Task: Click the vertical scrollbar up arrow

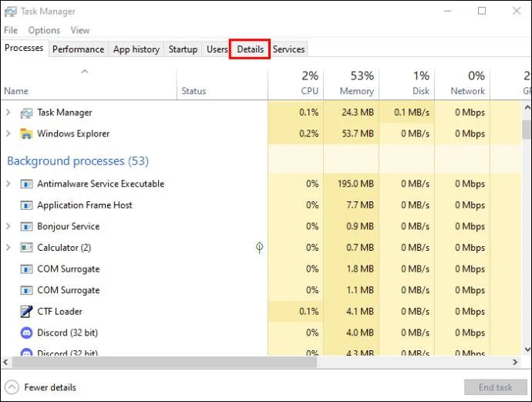Action: click(527, 107)
